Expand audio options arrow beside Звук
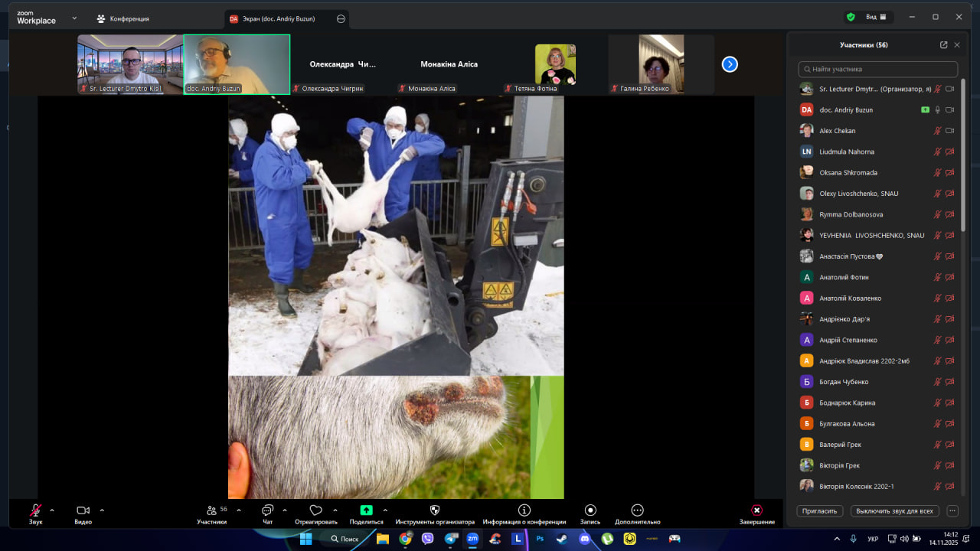980x551 pixels. pyautogui.click(x=52, y=510)
